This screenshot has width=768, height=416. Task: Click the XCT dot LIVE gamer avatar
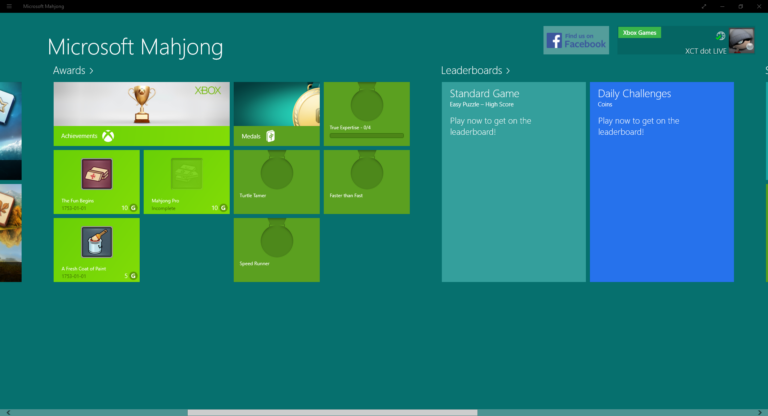point(742,41)
